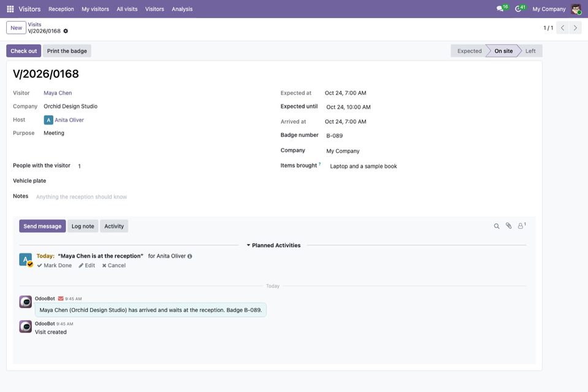This screenshot has width=588, height=392.
Task: Open the My Company switcher
Action: pos(549,9)
